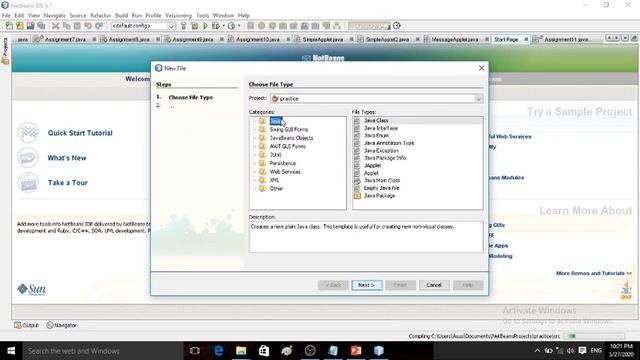Click the Take a Tour icon
640x360 pixels.
point(28,182)
